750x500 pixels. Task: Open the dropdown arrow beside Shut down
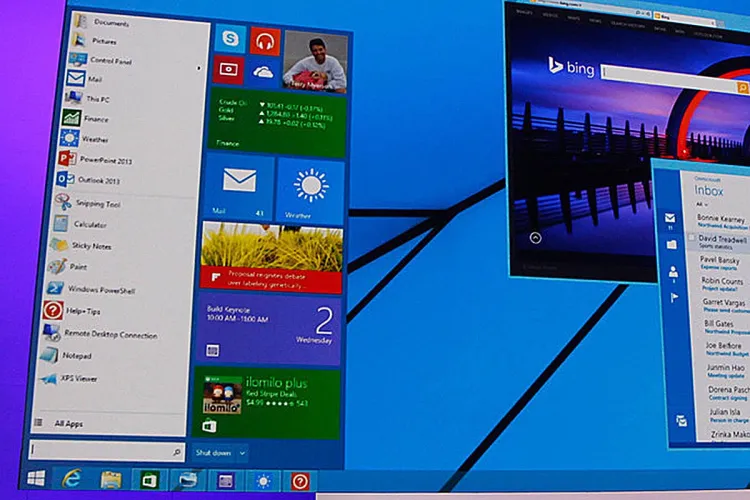(x=243, y=453)
